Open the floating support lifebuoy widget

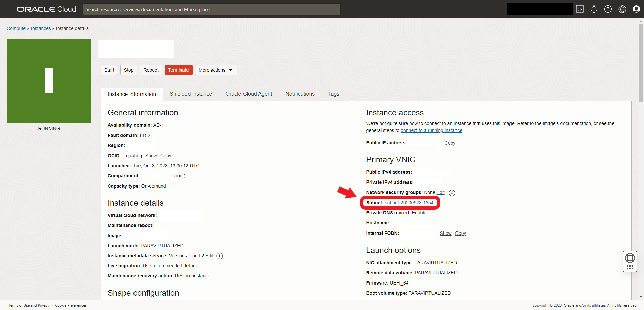point(630,258)
